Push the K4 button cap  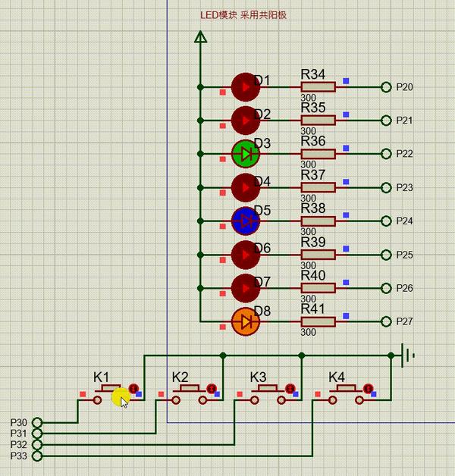[x=347, y=388]
